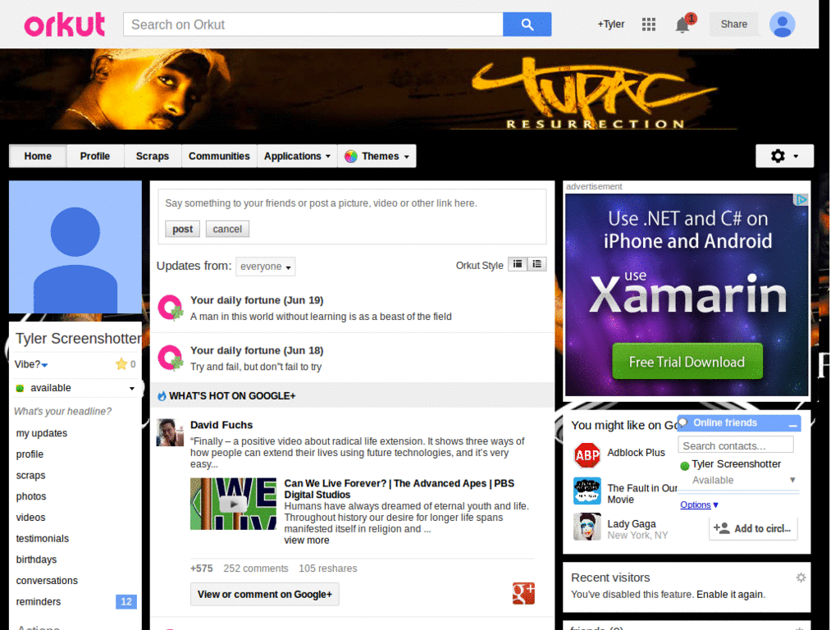Click the Search on Orkut field
The image size is (840, 630).
[313, 24]
